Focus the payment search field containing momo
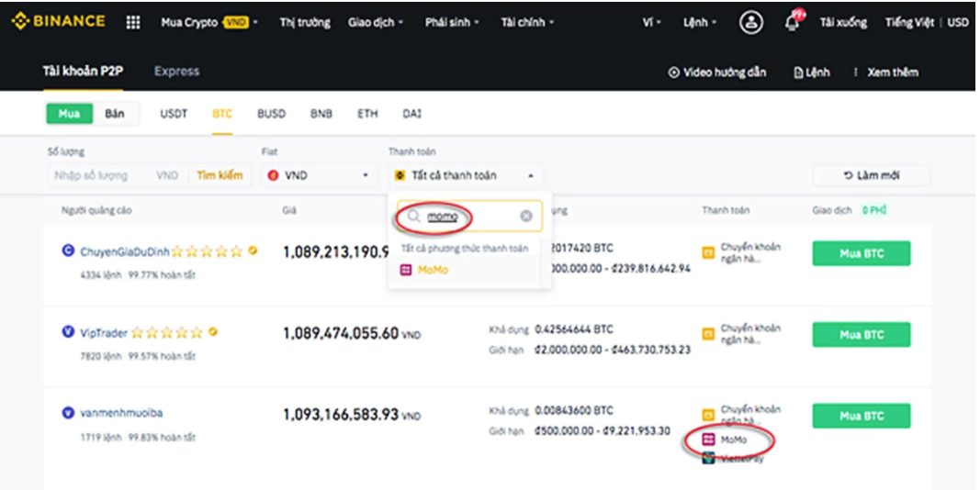980x490 pixels. pyautogui.click(x=469, y=216)
